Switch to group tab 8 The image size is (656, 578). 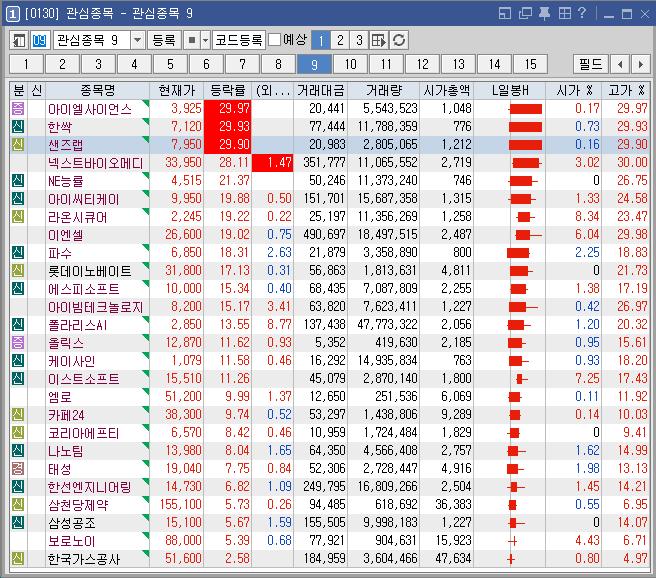pyautogui.click(x=278, y=64)
